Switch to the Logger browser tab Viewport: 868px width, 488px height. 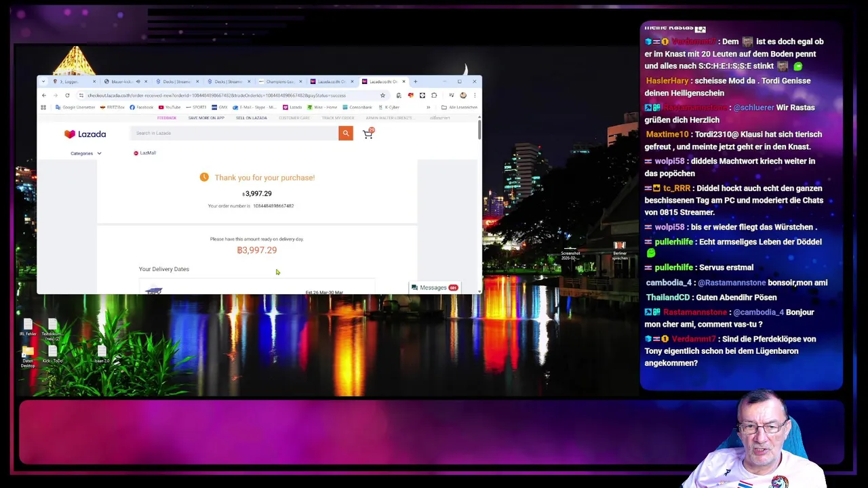(x=73, y=81)
